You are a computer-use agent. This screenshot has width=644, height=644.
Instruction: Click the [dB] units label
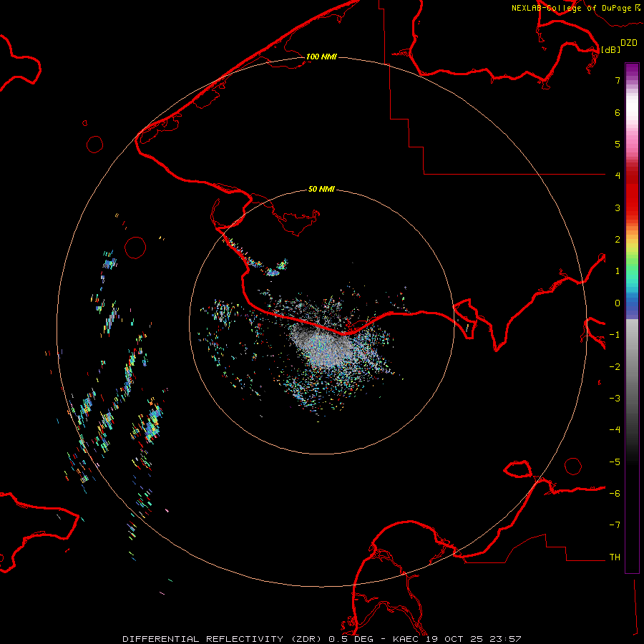[611, 49]
